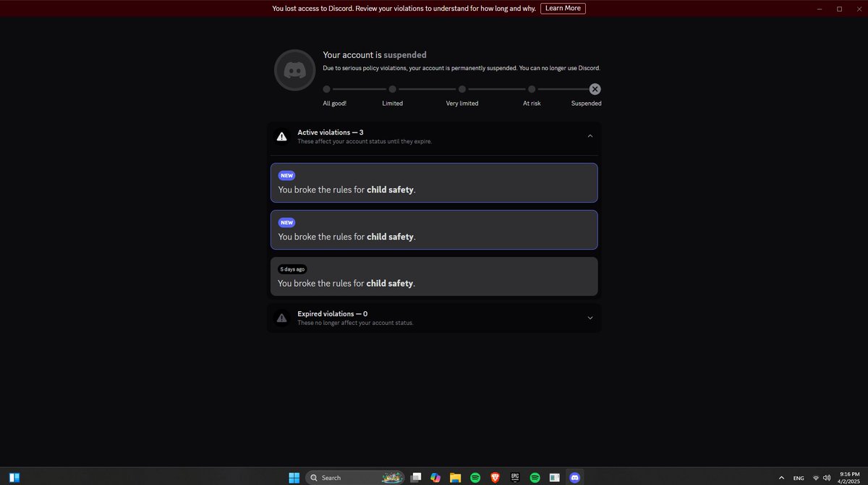Open Task View from the taskbar
The width and height of the screenshot is (868, 485).
(x=416, y=478)
